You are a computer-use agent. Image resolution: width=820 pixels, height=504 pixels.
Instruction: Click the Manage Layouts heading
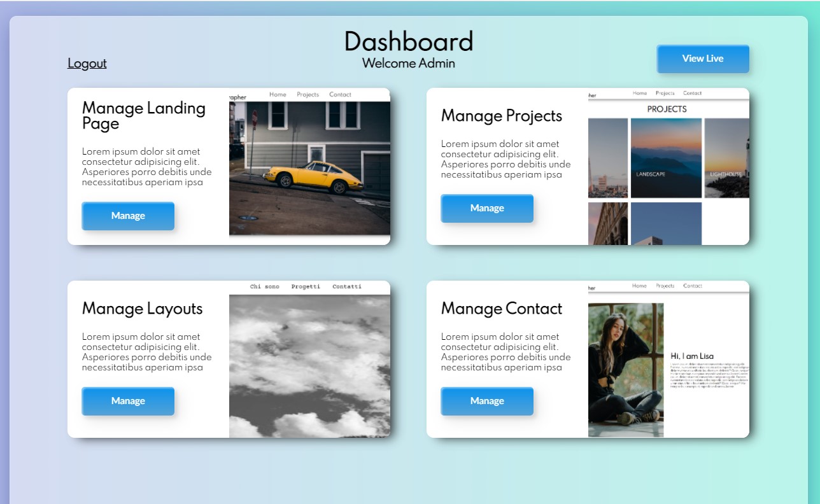143,309
